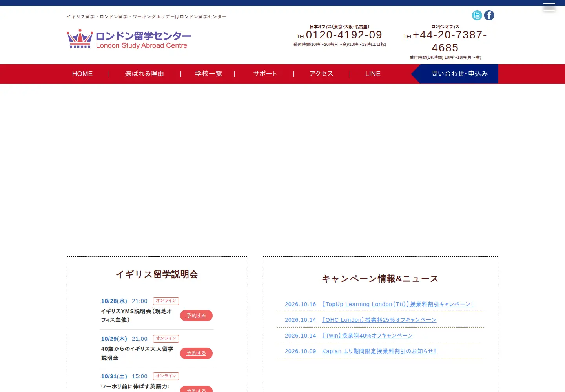Open 学校一覧 menu item
This screenshot has width=565, height=392.
click(209, 74)
